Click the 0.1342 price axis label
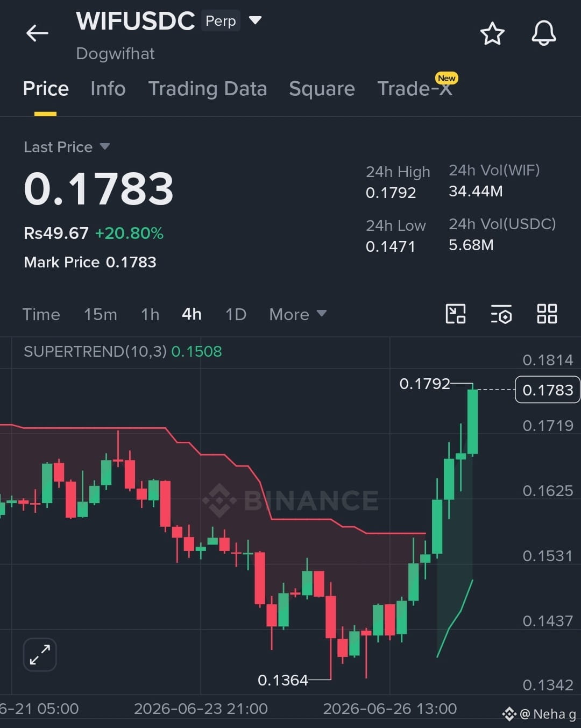The image size is (581, 728). (548, 685)
